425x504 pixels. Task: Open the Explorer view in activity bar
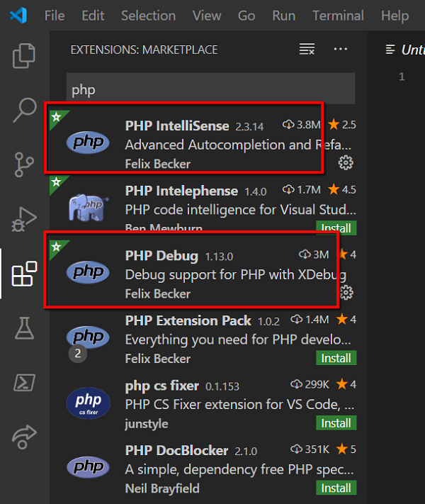click(x=24, y=55)
